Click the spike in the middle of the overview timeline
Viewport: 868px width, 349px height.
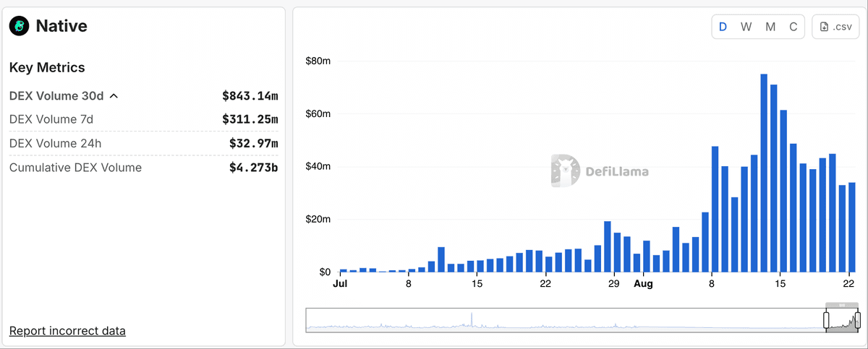coord(472,320)
